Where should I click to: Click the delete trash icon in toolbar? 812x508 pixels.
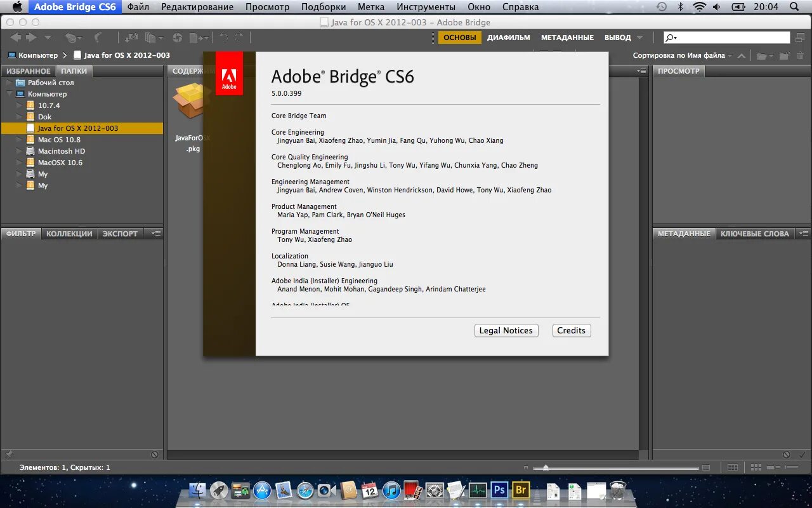pos(801,56)
